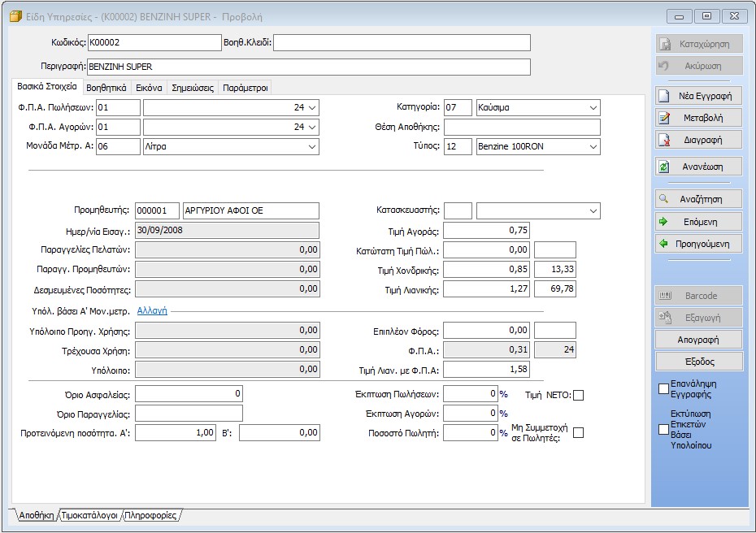The height and width of the screenshot is (533, 756).
Task: Open Μονάδα Μέτρ. Λίτρα dropdown
Action: pos(312,146)
